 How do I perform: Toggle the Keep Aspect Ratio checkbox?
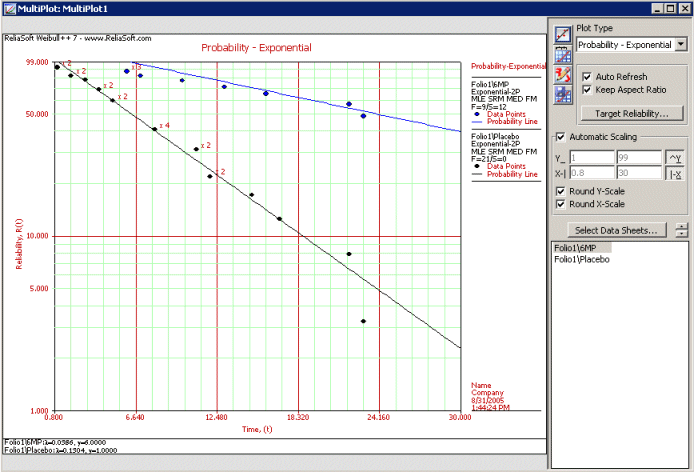pyautogui.click(x=587, y=90)
